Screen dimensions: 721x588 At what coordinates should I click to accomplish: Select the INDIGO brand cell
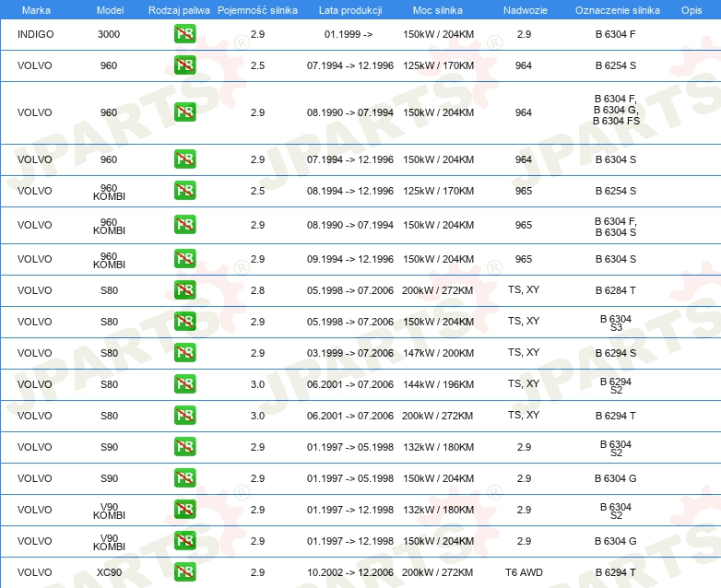[35, 34]
